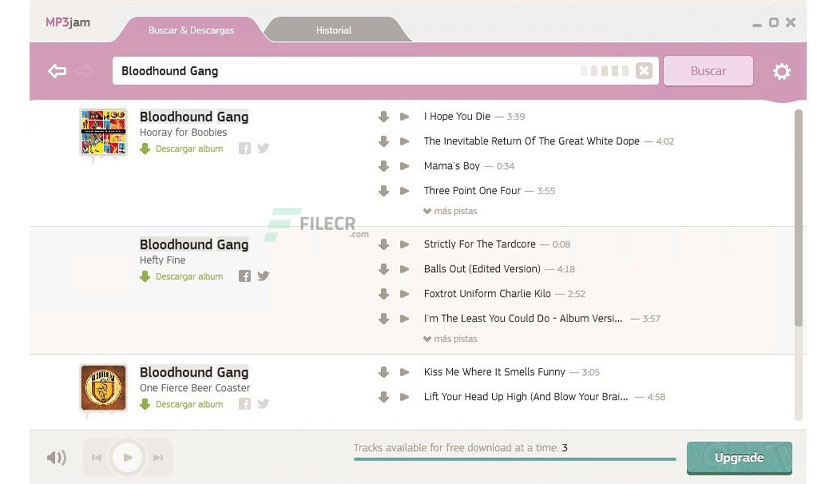
Task: Select the album title Hefty Fine
Action: coord(163,260)
